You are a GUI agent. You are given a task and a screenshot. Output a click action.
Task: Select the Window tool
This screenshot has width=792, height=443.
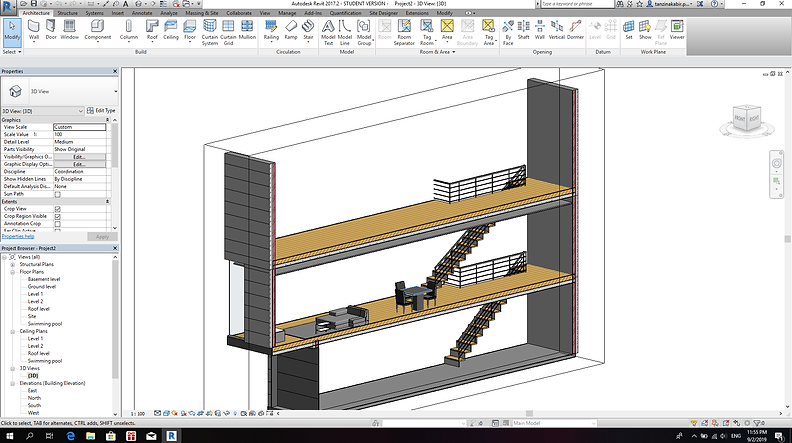[70, 30]
